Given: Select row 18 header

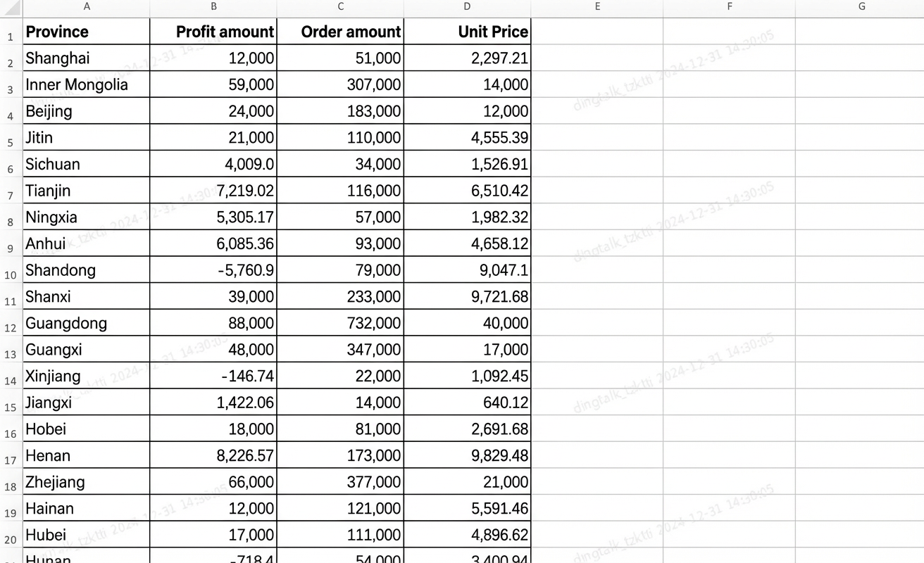Looking at the screenshot, I should 11,483.
